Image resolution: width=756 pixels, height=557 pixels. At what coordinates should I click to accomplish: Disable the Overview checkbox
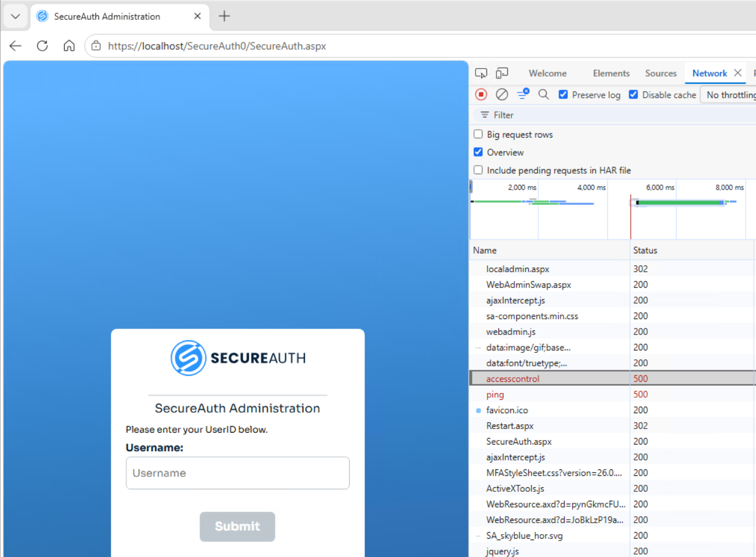point(478,152)
